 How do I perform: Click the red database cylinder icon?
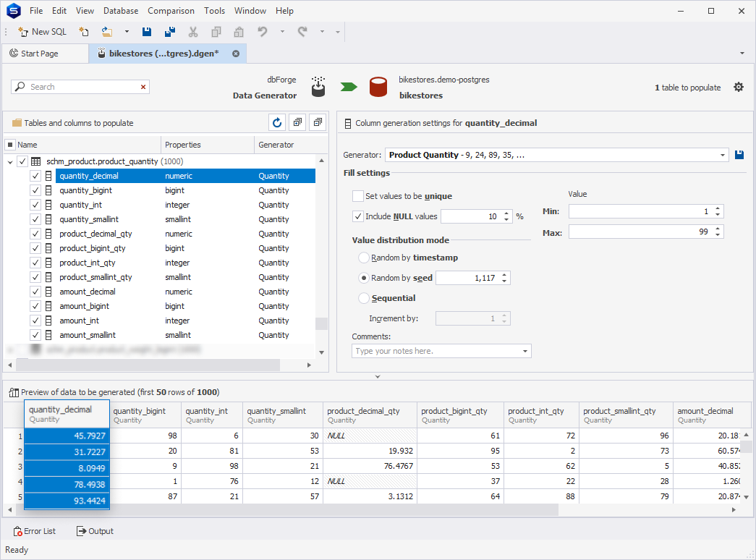(x=378, y=88)
